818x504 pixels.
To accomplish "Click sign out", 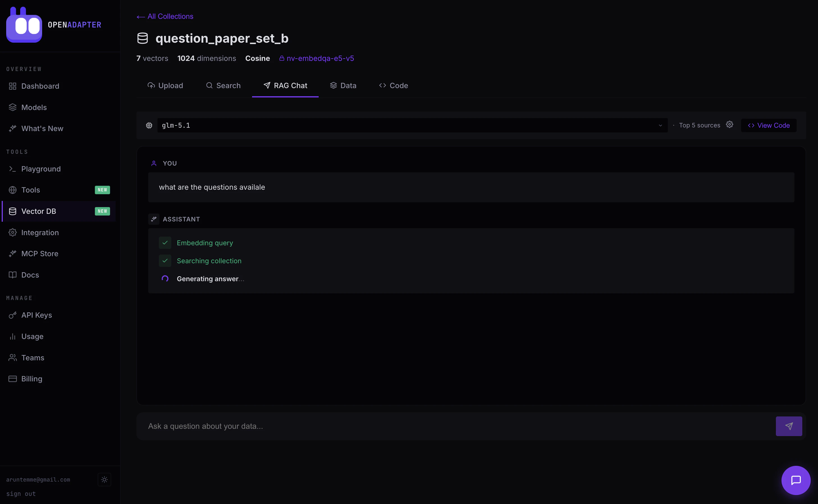I will point(21,494).
